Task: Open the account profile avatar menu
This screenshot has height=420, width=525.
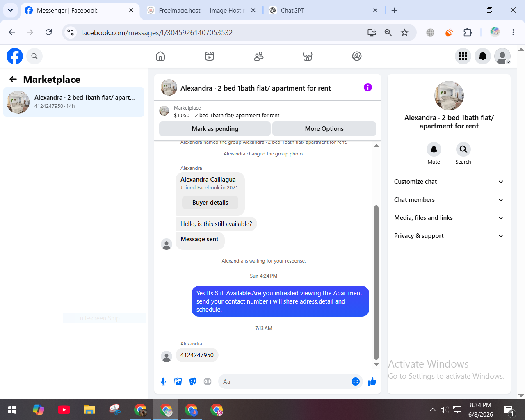Action: pyautogui.click(x=502, y=56)
